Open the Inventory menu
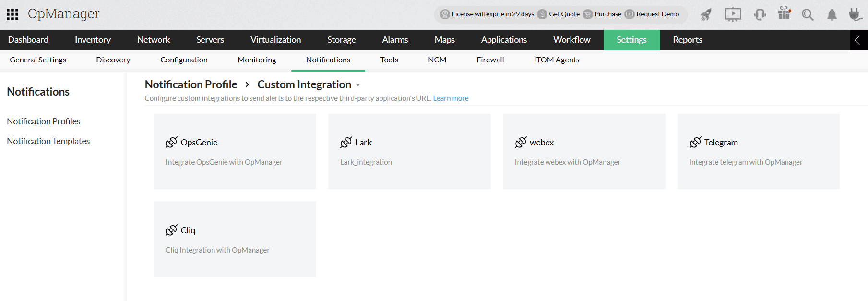Image resolution: width=868 pixels, height=301 pixels. 93,40
